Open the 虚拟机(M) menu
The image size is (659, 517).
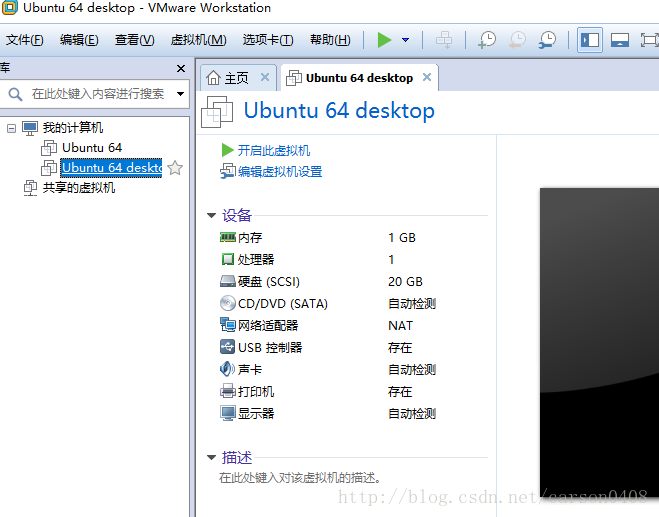198,40
